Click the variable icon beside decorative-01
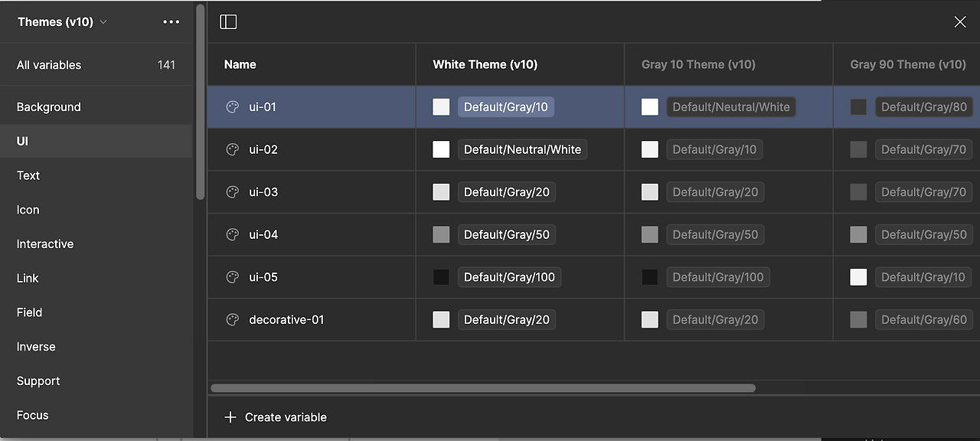980x441 pixels. coord(232,319)
